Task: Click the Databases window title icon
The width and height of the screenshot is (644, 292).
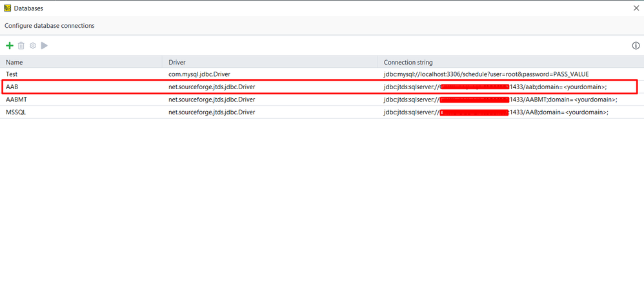Action: pos(7,8)
